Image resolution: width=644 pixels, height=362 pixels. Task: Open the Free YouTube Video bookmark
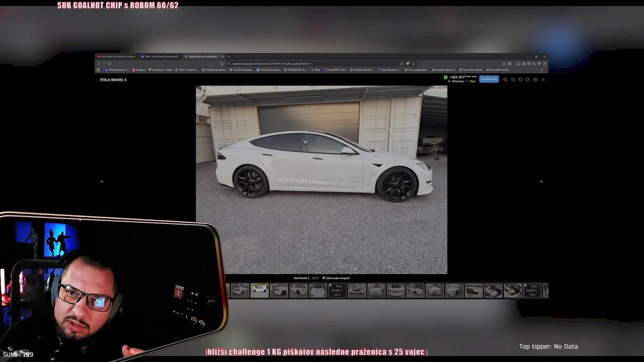(268, 70)
